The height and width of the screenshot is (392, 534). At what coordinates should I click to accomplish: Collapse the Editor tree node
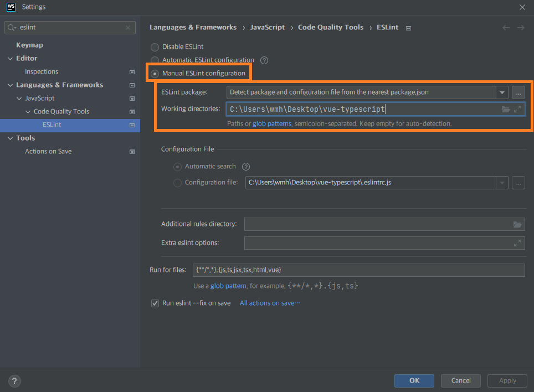tap(10, 59)
